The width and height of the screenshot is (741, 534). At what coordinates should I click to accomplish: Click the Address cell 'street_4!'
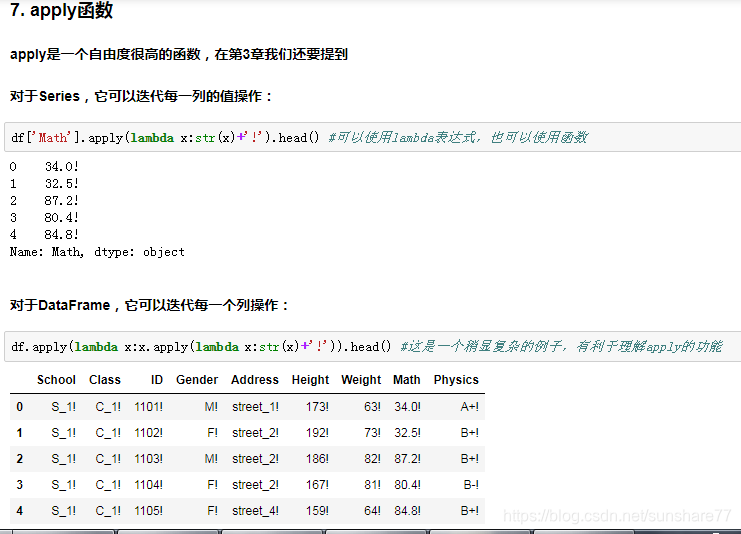[x=255, y=511]
